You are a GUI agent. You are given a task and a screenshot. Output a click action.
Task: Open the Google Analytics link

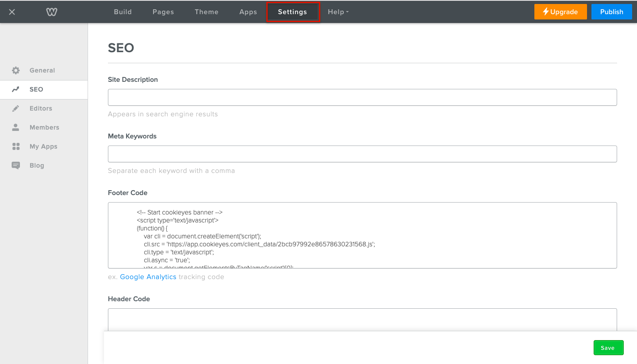[x=148, y=277]
